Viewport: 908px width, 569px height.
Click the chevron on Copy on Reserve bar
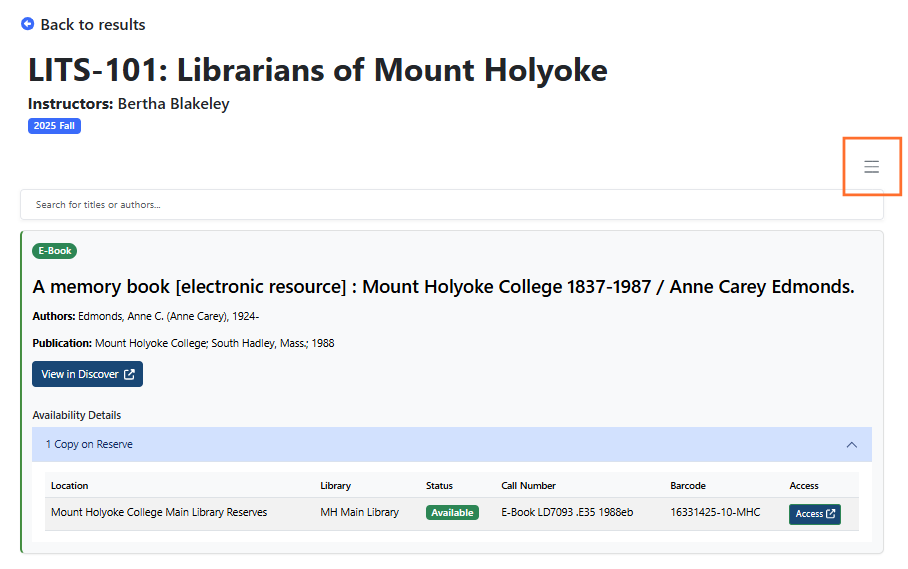(851, 445)
